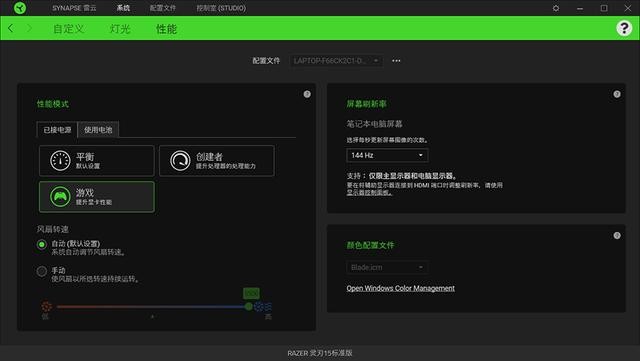
Task: Select 手动 fan speed radio button
Action: coord(42,271)
